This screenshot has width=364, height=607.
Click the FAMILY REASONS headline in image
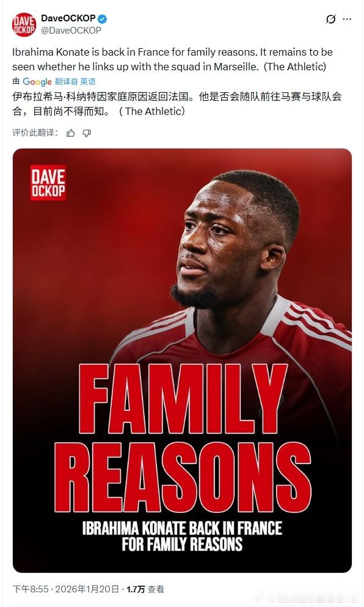[183, 438]
